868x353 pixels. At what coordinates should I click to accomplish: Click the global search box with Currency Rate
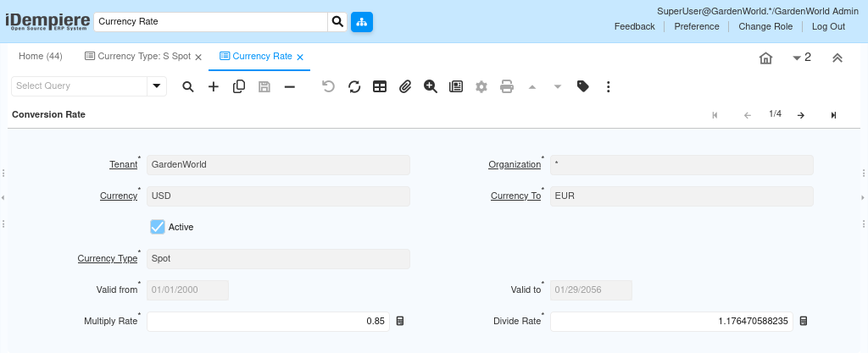211,21
